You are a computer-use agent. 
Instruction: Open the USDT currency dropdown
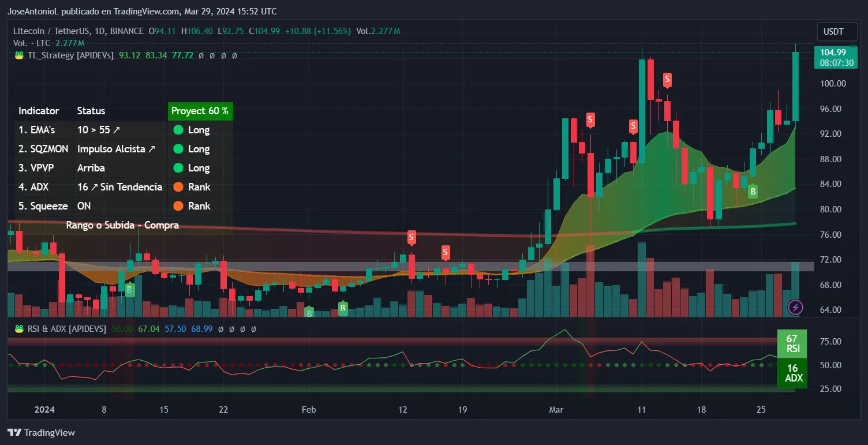[x=833, y=32]
